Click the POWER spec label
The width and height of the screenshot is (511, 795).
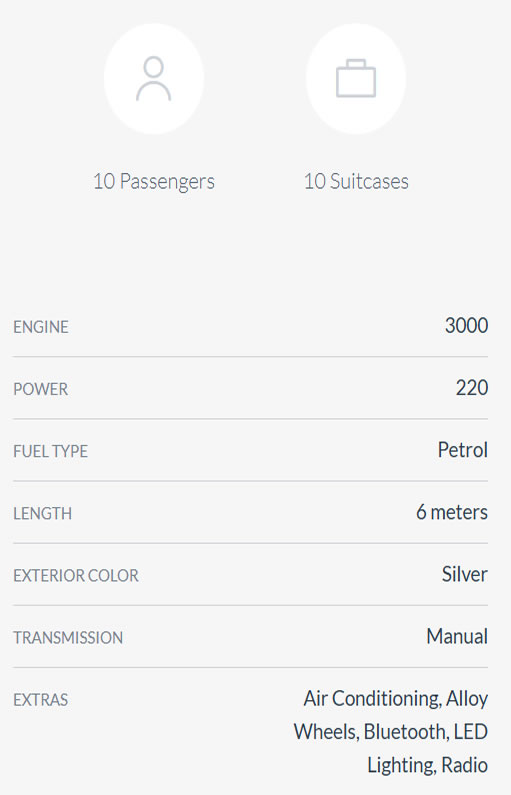click(x=41, y=389)
